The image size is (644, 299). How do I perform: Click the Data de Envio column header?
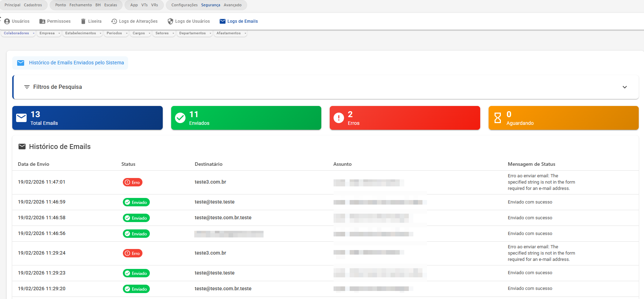coord(34,164)
